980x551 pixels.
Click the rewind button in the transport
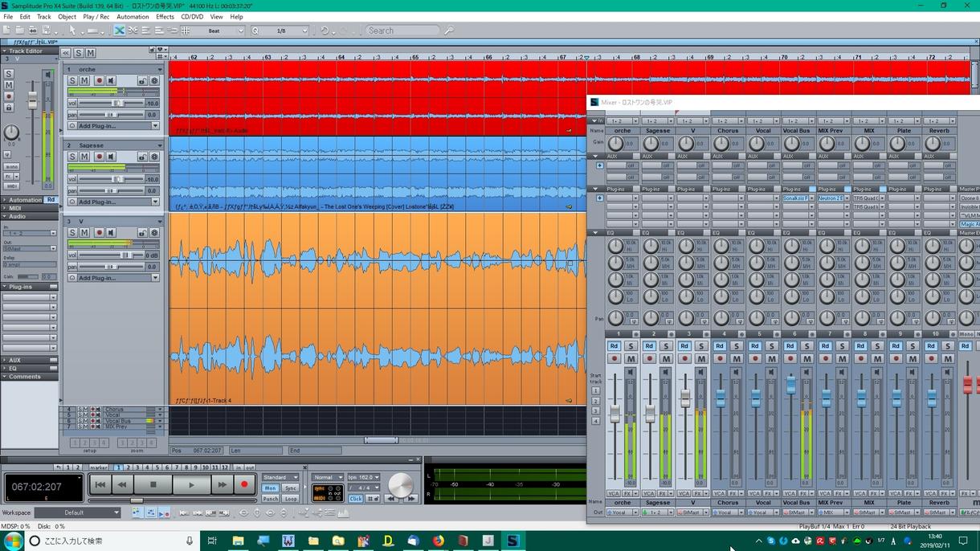click(121, 484)
